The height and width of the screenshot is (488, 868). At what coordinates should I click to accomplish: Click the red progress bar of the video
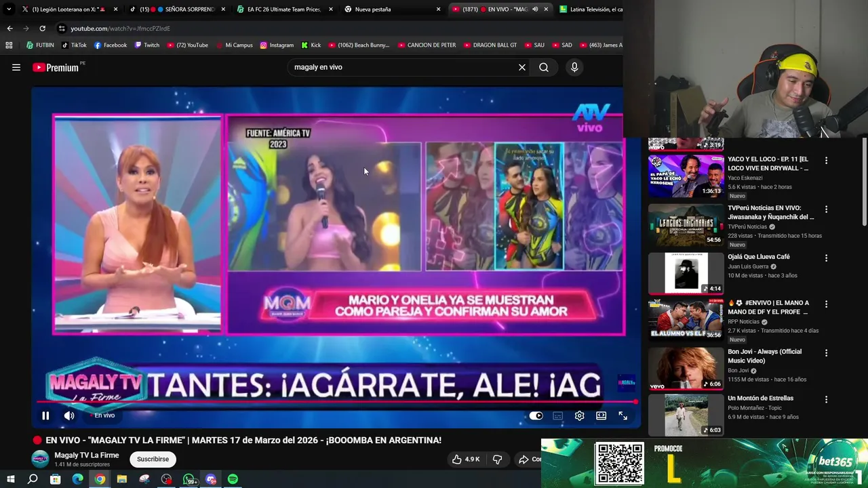[x=336, y=402]
